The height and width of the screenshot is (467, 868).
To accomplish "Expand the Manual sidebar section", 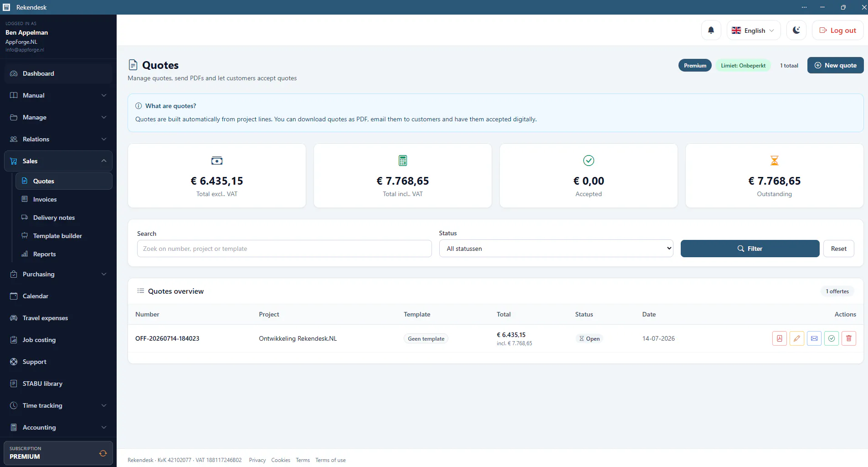I will coord(58,95).
